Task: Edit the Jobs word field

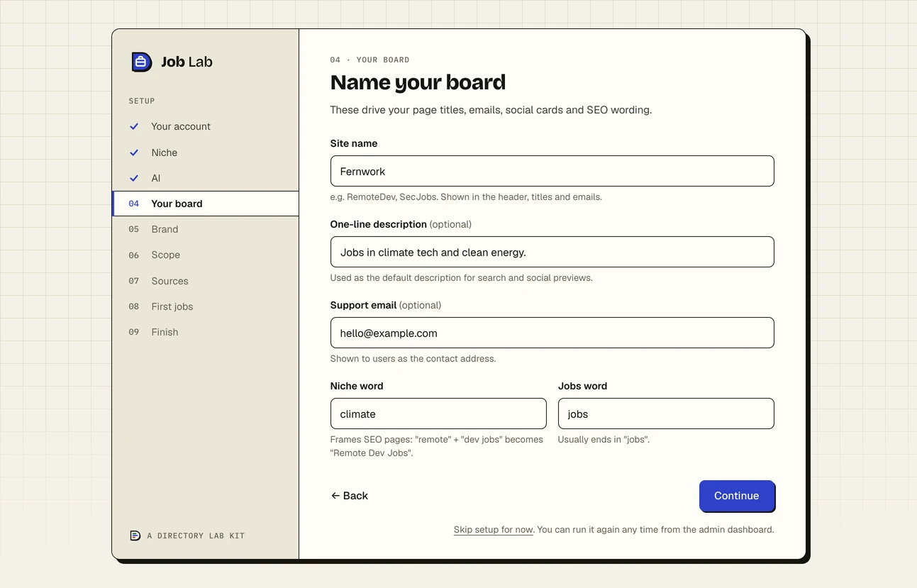Action: click(x=666, y=414)
